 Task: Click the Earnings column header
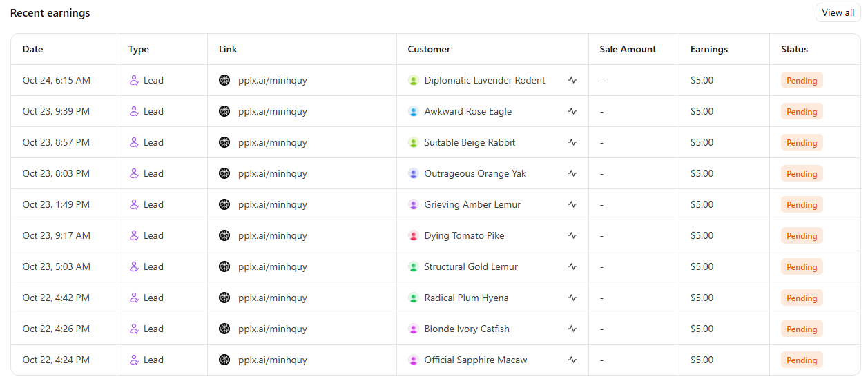709,49
